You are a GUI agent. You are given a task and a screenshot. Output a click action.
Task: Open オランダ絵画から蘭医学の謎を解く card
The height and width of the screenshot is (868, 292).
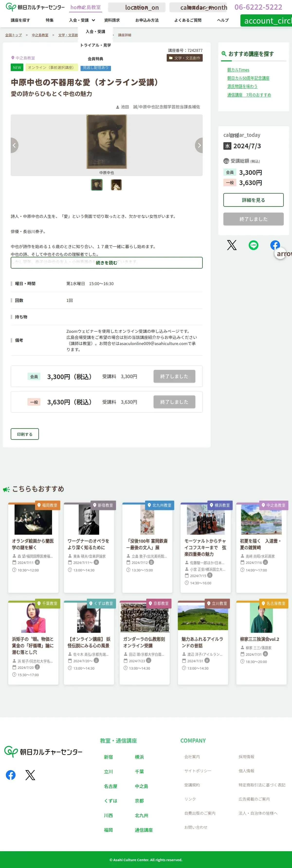click(33, 548)
